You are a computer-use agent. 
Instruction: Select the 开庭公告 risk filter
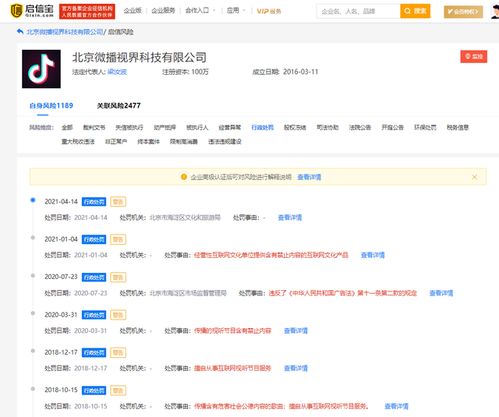coord(393,127)
